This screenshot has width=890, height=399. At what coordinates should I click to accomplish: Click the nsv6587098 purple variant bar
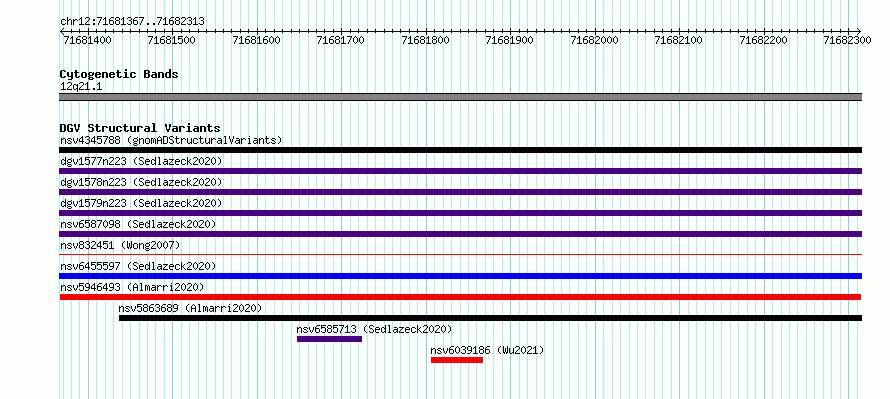[460, 234]
